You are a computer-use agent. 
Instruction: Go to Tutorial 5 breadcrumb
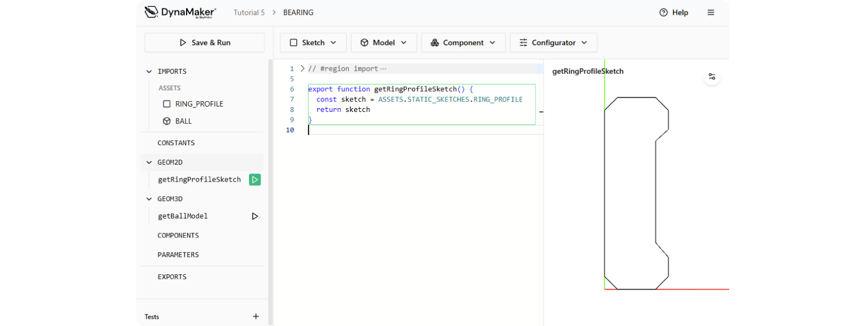pyautogui.click(x=249, y=12)
